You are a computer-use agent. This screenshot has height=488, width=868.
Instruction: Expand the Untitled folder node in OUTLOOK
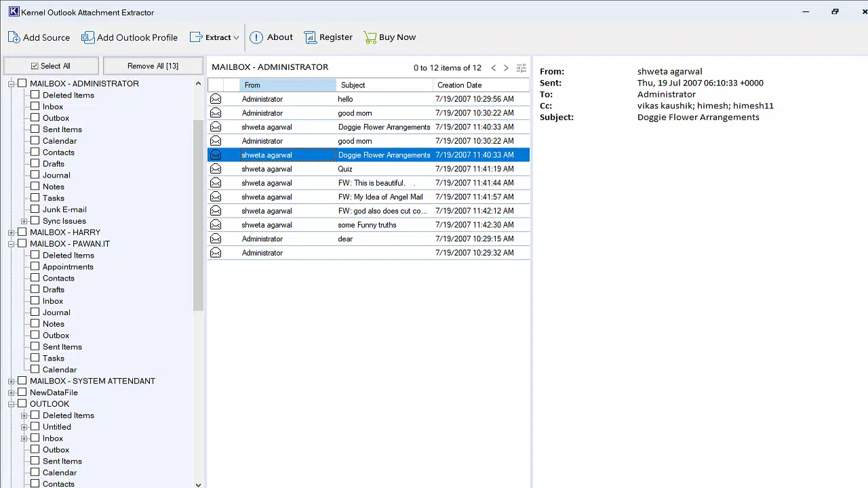[x=24, y=427]
